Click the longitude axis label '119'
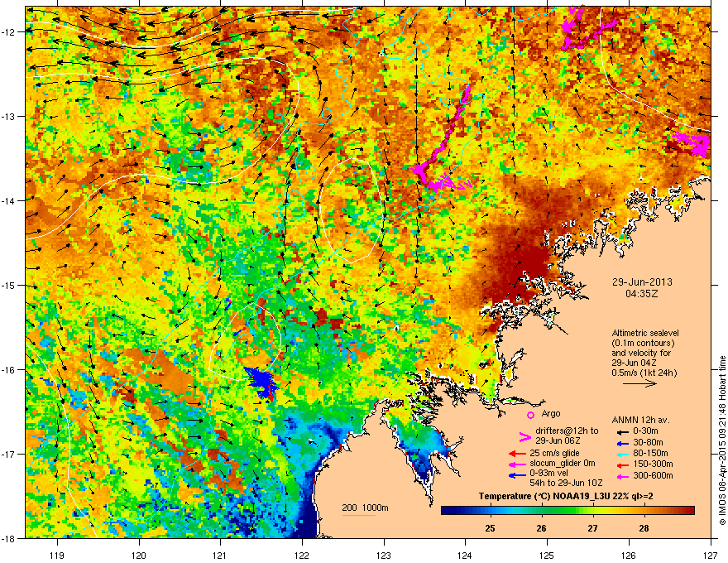This screenshot has width=728, height=563. (x=57, y=556)
